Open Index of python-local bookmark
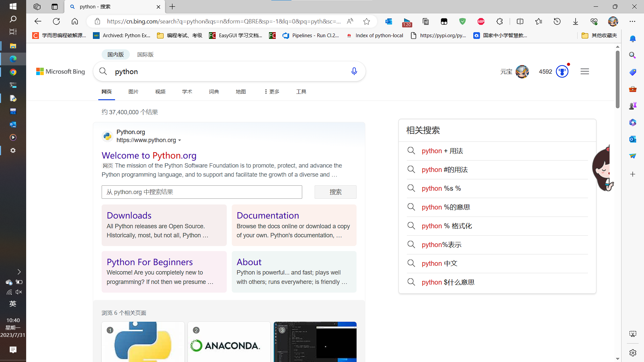This screenshot has width=644, height=362. click(x=375, y=36)
